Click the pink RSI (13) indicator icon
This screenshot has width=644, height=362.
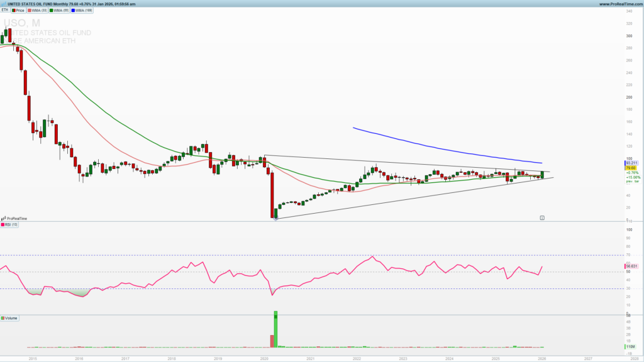(3, 225)
